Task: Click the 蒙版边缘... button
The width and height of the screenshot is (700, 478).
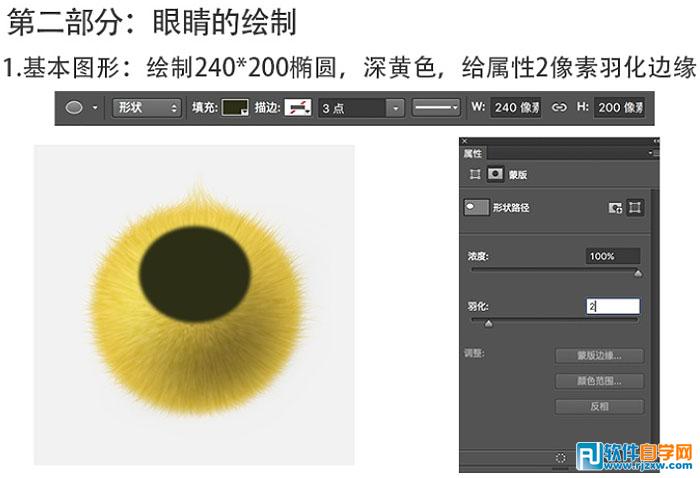Action: tap(599, 356)
